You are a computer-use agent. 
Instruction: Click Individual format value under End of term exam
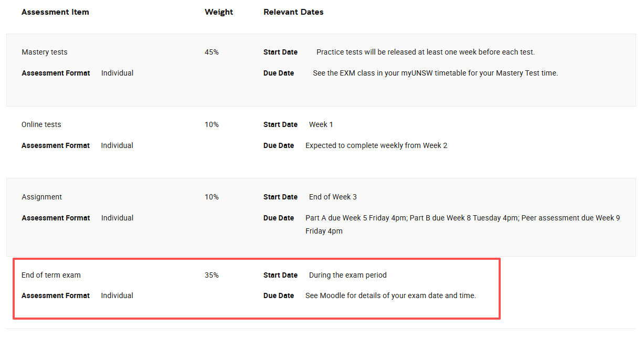tap(117, 295)
